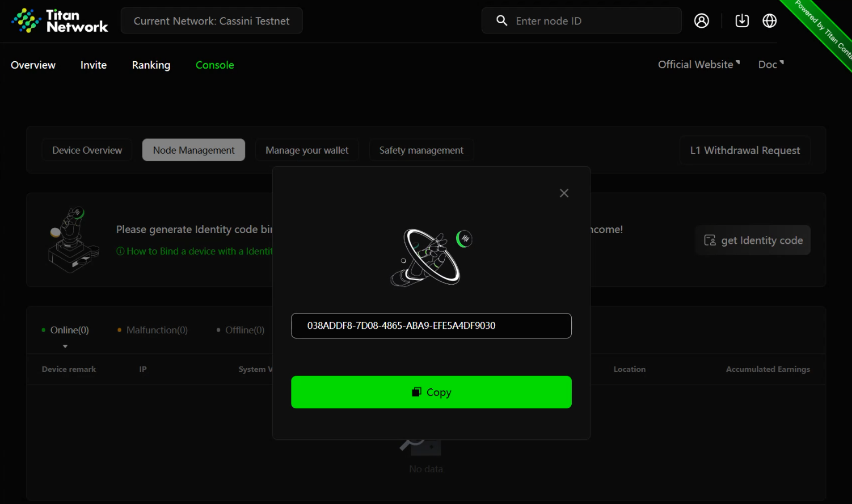The width and height of the screenshot is (852, 504).
Task: Open the Official Website link
Action: click(x=699, y=65)
